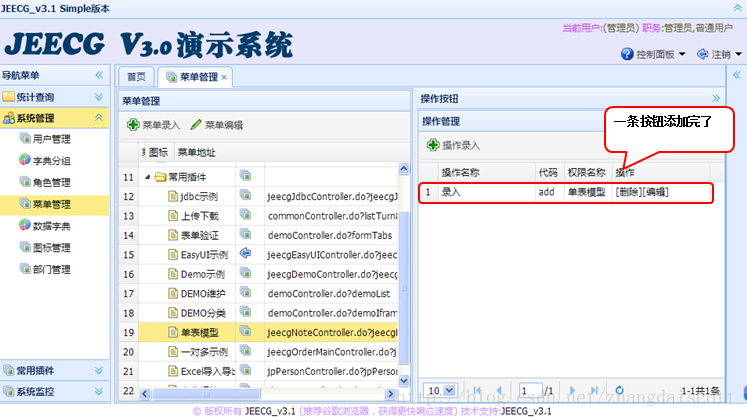Expand the collapsed east panel arrow
Image resolution: width=747 pixels, height=417 pixels.
[737, 75]
